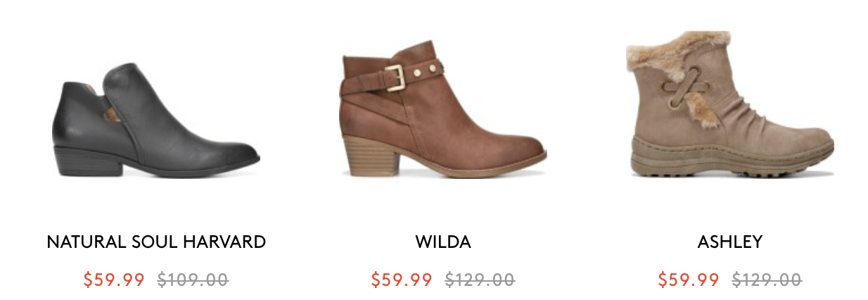The image size is (868, 300).
Task: Open the brown Wilda ankle boot image
Action: [x=442, y=111]
